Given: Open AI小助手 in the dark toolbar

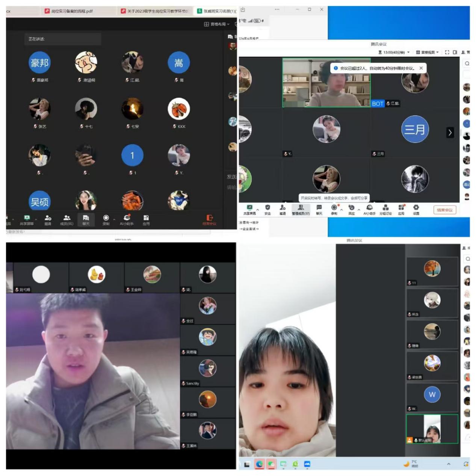Looking at the screenshot, I should 127,220.
